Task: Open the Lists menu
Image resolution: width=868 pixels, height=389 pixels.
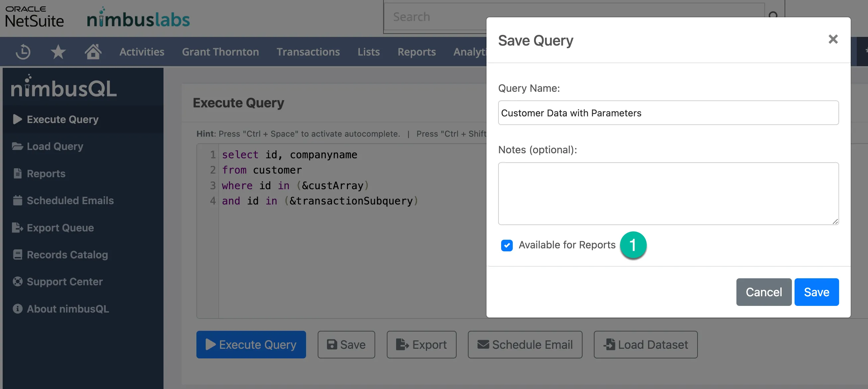Action: [x=369, y=52]
